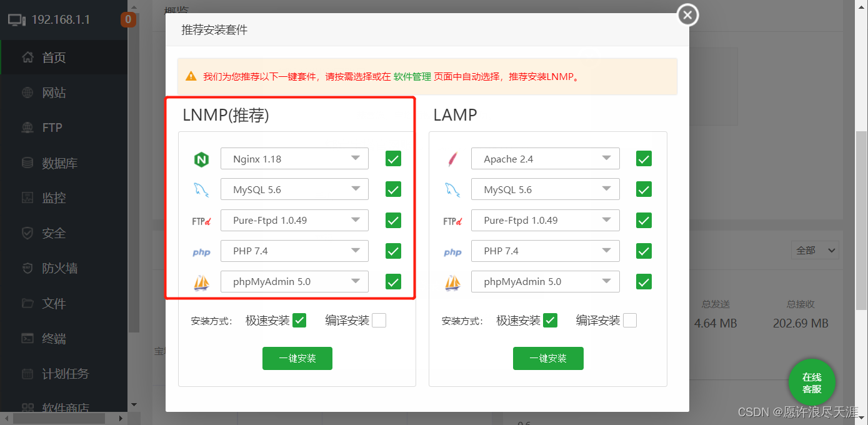
Task: Open 防火墙 in sidebar menu
Action: 64,268
